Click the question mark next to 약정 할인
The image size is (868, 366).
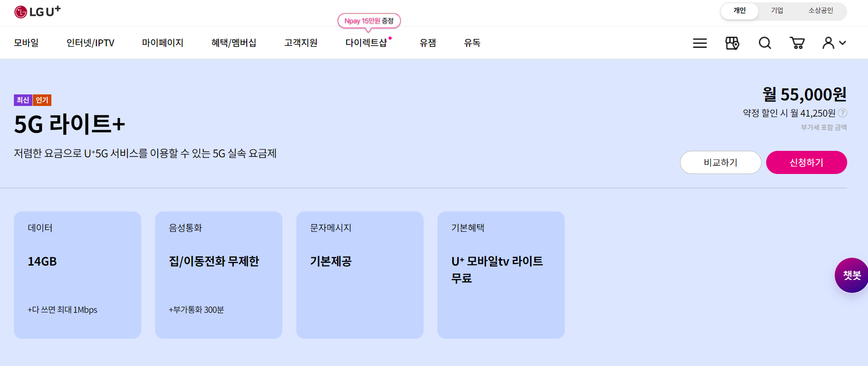click(x=843, y=113)
